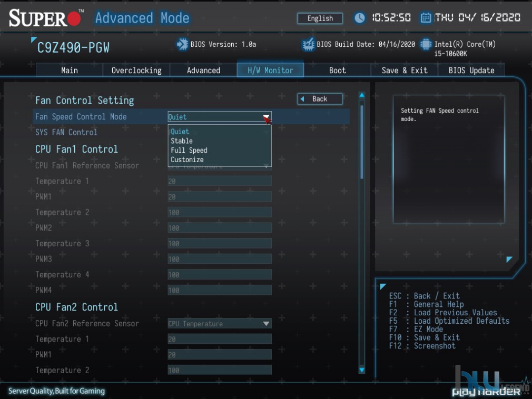Viewport: 532px width, 399px height.
Task: Click the date display THU 04/16/2020
Action: coord(477,17)
